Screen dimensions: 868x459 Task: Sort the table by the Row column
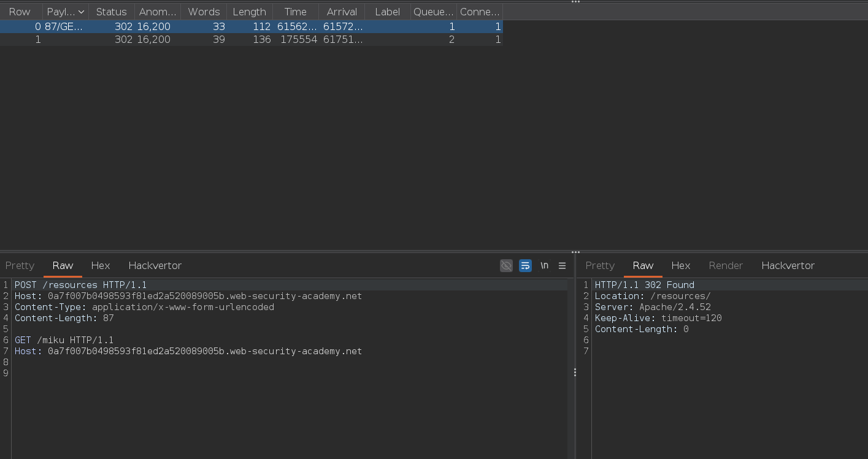coord(20,12)
